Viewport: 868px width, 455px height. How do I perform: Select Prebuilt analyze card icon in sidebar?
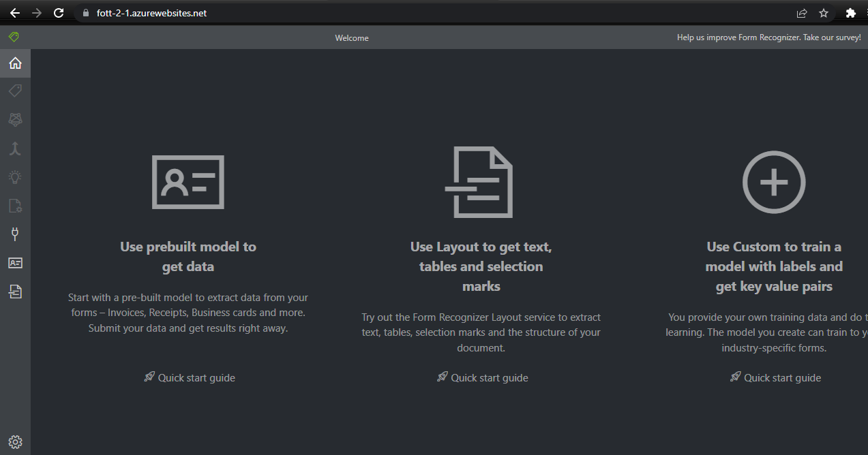pos(15,263)
